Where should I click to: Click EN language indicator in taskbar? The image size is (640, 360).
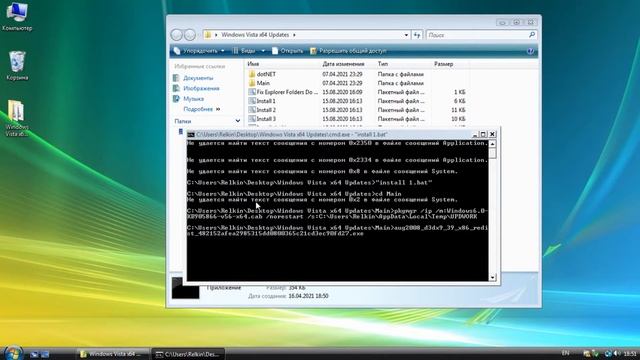tap(565, 353)
